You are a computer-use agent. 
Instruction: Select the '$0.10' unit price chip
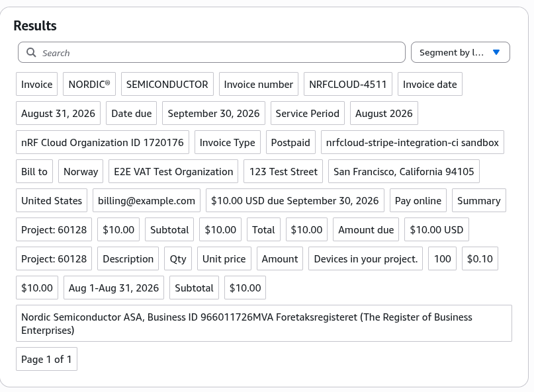coord(480,258)
